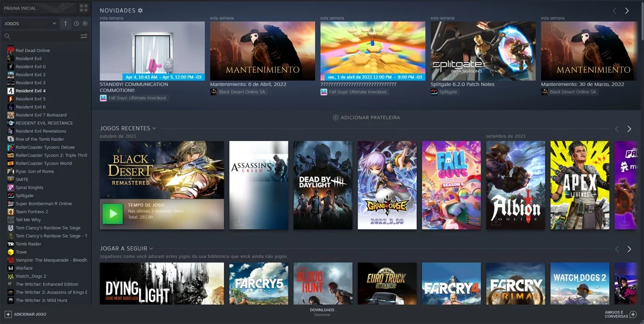
Task: Click Página Inicial header
Action: [x=20, y=8]
